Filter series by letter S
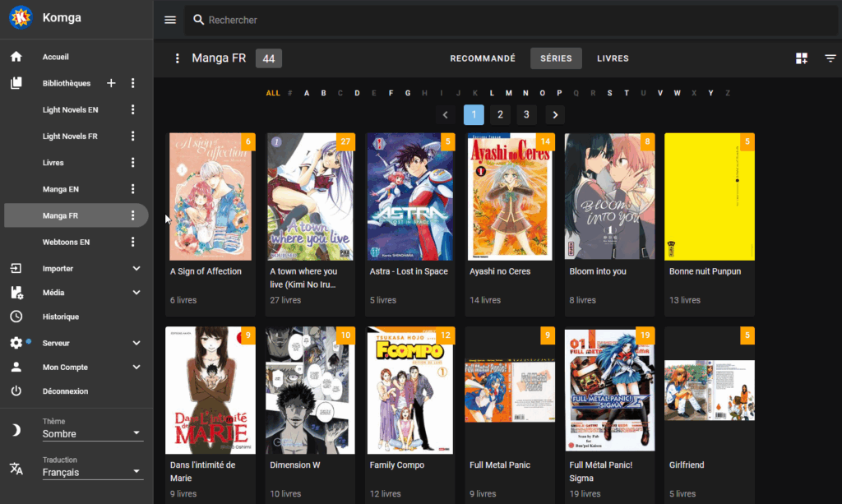Viewport: 842px width, 504px height. pyautogui.click(x=609, y=93)
